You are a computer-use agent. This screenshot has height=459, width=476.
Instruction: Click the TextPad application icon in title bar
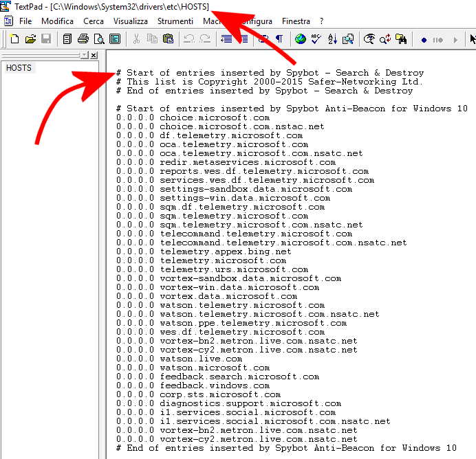pos(6,6)
